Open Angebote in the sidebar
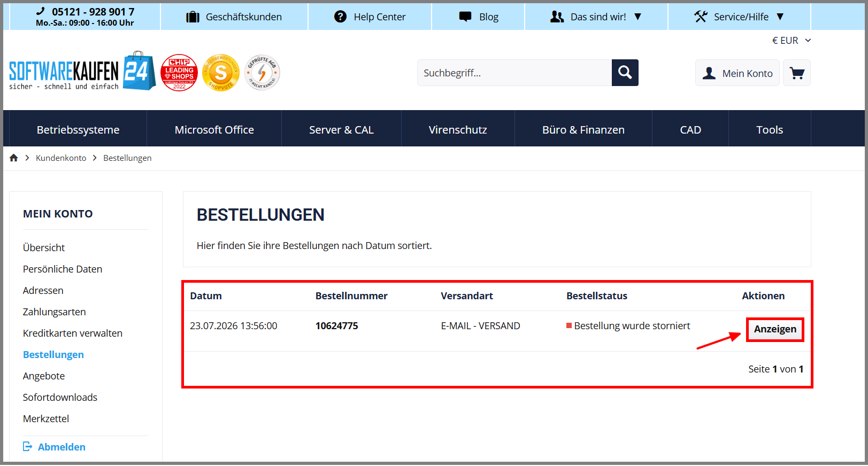Viewport: 868px width, 466px height. (x=44, y=376)
